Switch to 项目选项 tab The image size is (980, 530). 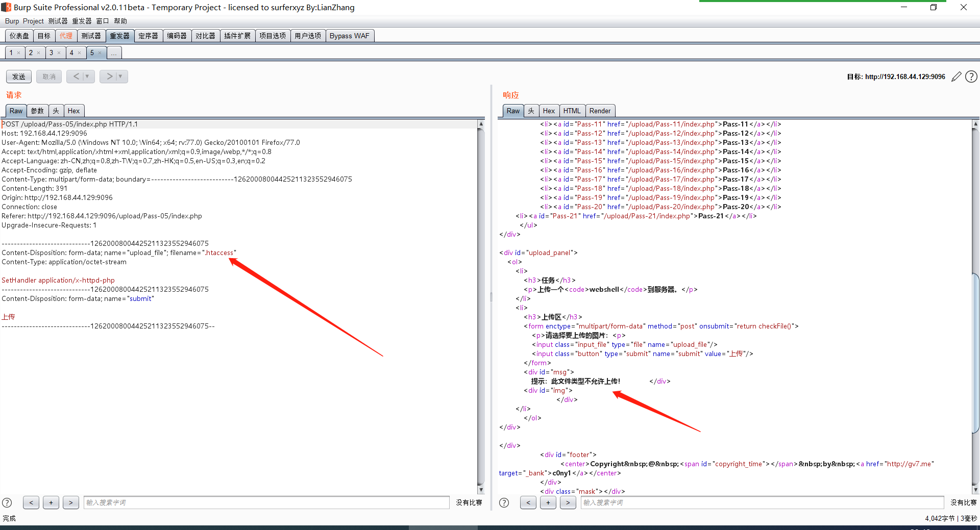pyautogui.click(x=273, y=36)
